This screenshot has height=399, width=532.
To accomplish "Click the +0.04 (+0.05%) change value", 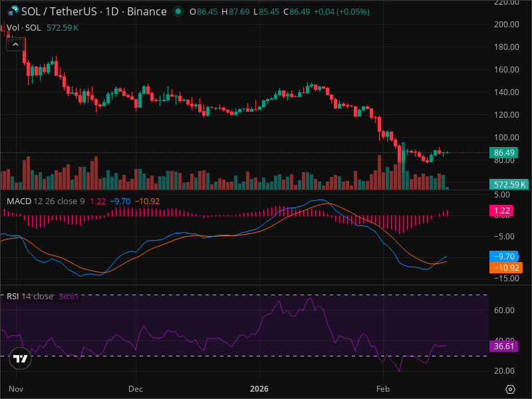I will 342,12.
